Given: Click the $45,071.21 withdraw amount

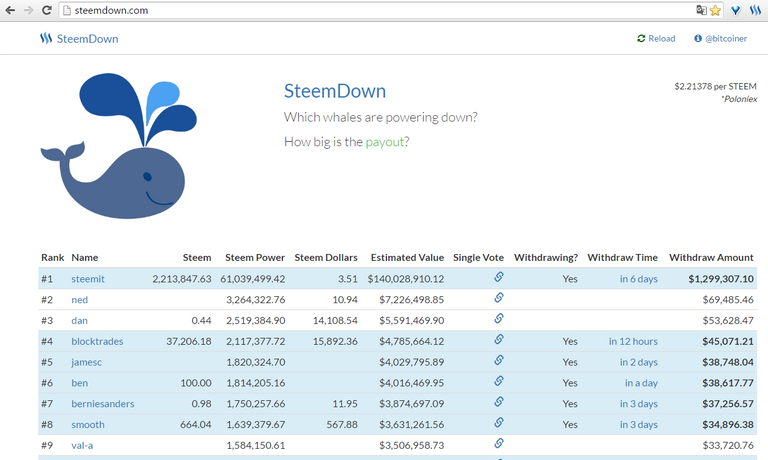Looking at the screenshot, I should (x=727, y=341).
